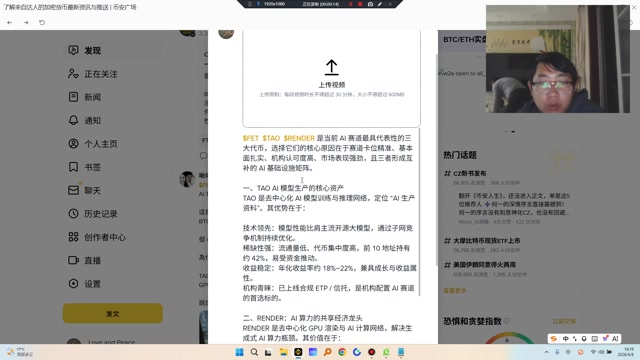
Task: Click the upload arrow for 上传视频
Action: coord(331,67)
